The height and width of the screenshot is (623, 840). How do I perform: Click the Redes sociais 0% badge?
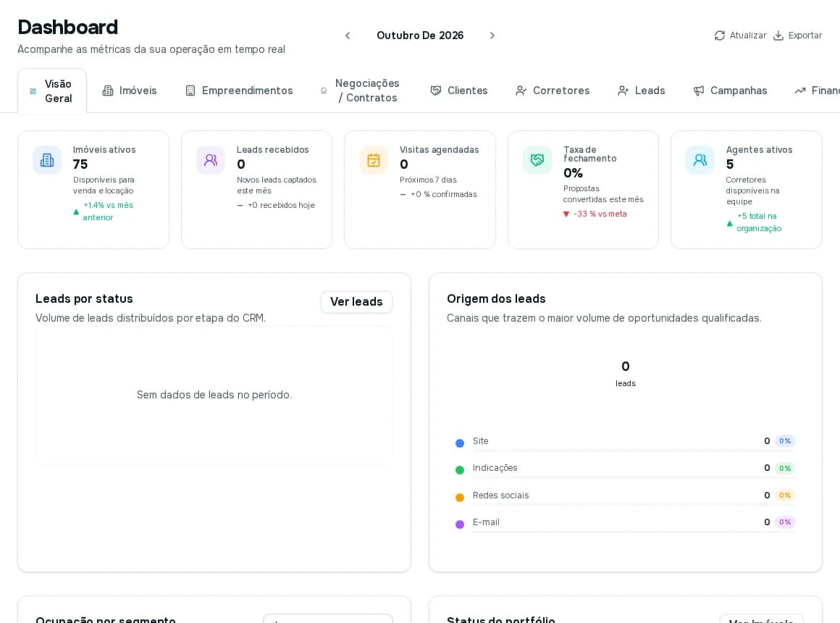[785, 496]
